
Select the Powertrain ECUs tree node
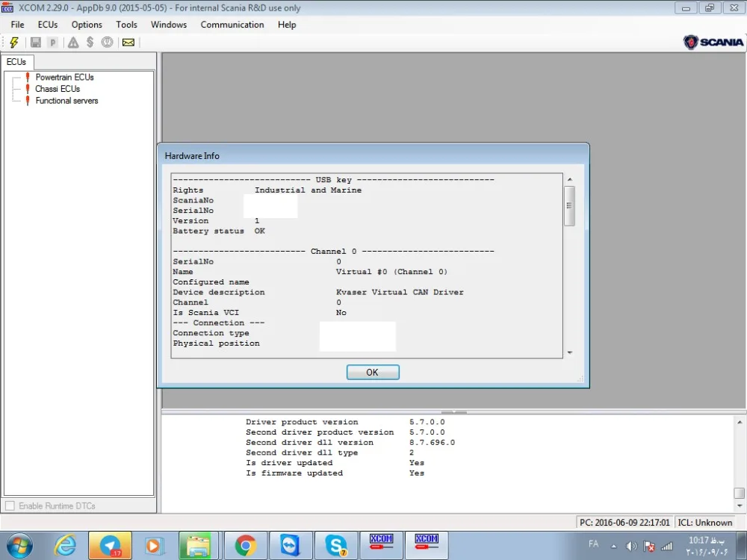click(65, 77)
